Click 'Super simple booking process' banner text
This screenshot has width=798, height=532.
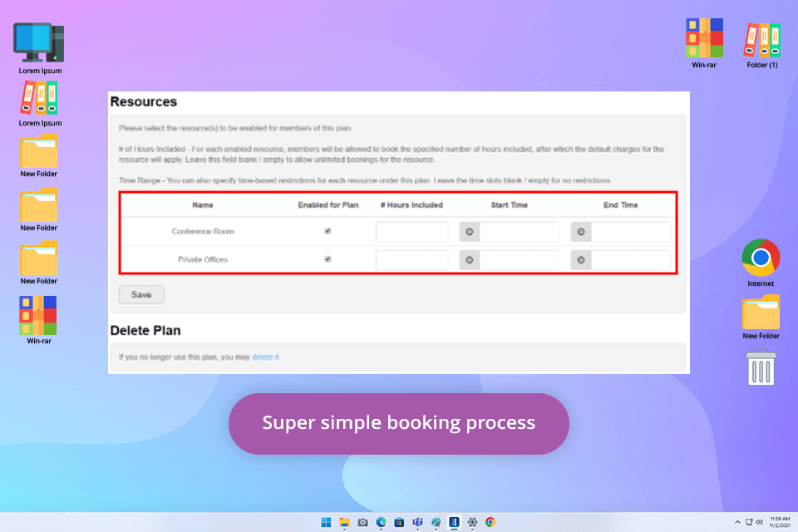[398, 422]
